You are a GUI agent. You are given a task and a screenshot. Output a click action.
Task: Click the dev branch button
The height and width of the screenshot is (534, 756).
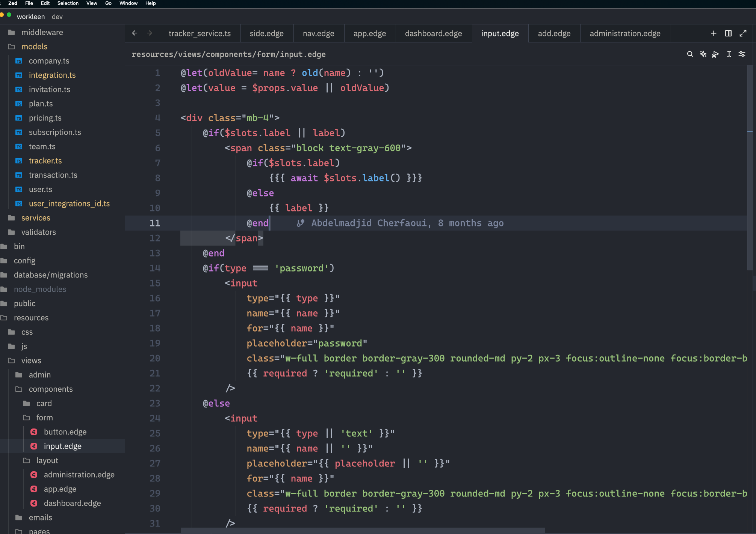pyautogui.click(x=57, y=17)
